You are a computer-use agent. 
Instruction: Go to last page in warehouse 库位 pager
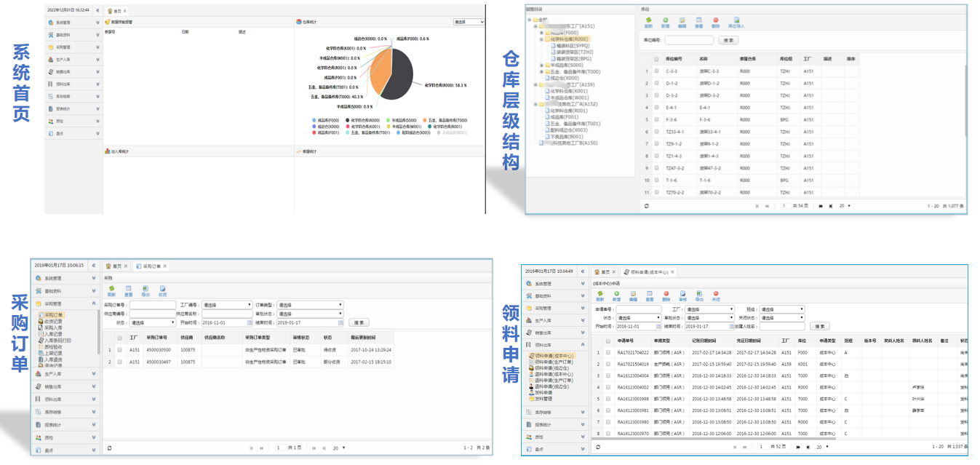pyautogui.click(x=829, y=206)
